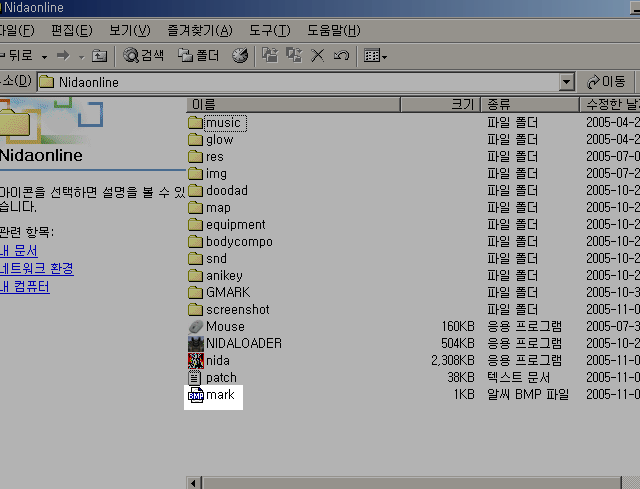Sort files by 크기 column header

440,104
